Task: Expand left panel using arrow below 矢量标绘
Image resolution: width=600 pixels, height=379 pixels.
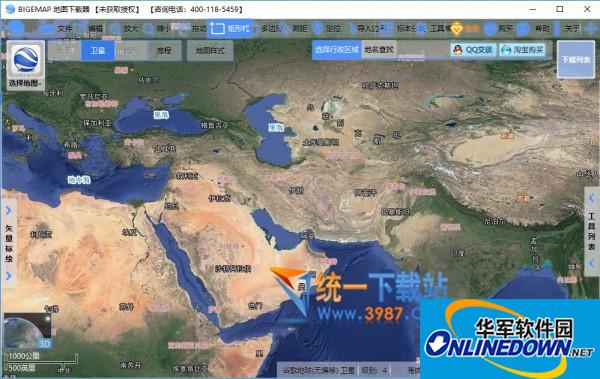Action: (x=9, y=276)
